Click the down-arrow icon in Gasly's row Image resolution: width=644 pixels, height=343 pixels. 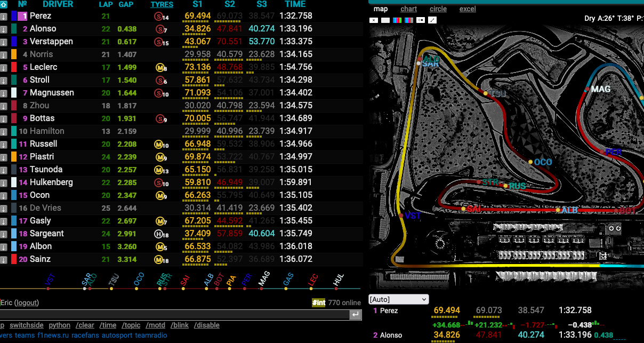coord(3,221)
